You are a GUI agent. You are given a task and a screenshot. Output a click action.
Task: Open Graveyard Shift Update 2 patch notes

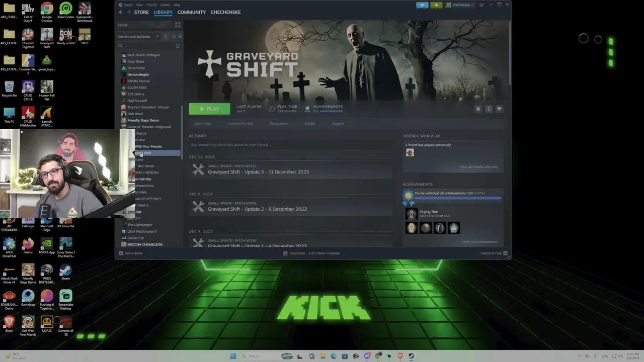(x=290, y=207)
